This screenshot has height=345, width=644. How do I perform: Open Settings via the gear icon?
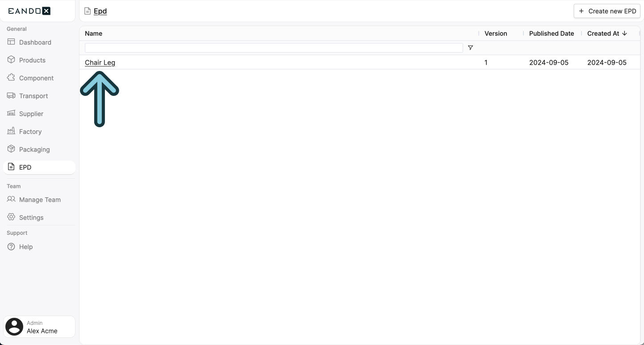[10, 217]
